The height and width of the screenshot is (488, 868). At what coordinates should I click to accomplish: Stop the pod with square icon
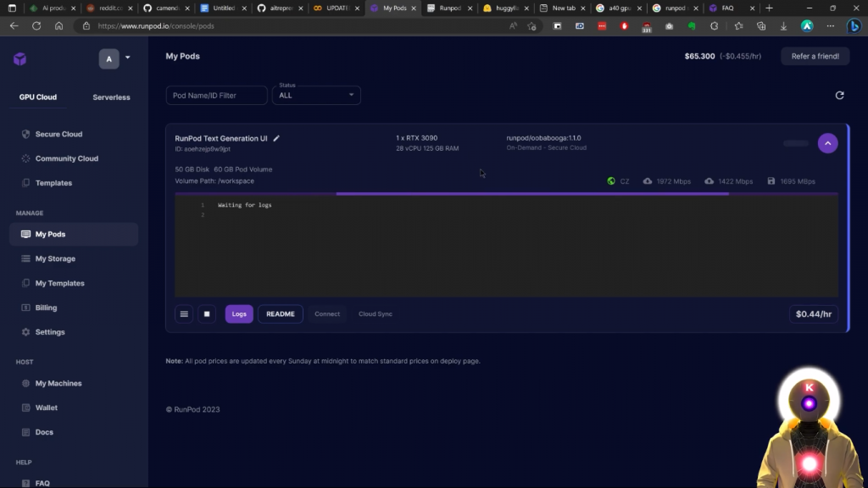click(x=207, y=313)
